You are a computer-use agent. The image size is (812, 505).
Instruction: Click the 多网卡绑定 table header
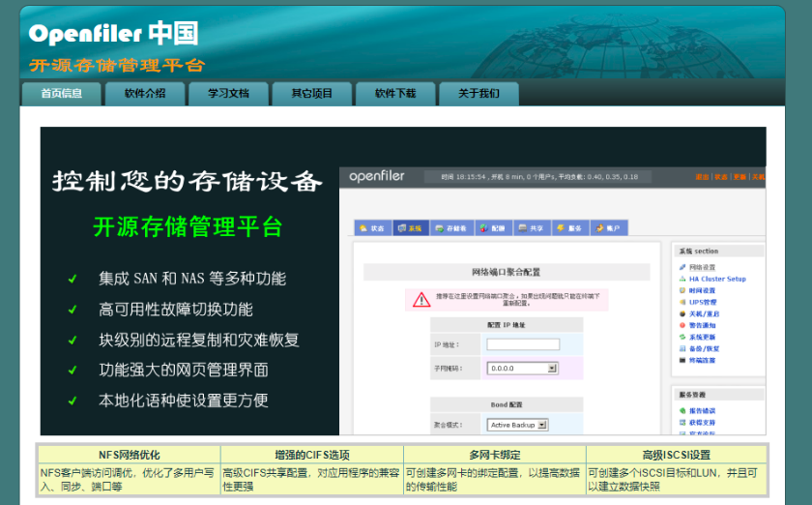[x=495, y=455]
